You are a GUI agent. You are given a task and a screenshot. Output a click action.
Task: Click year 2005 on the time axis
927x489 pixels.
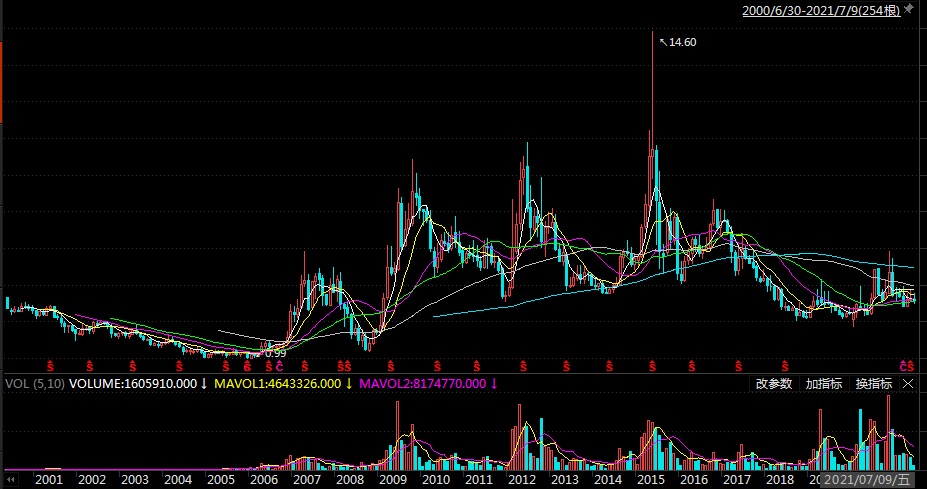221,480
